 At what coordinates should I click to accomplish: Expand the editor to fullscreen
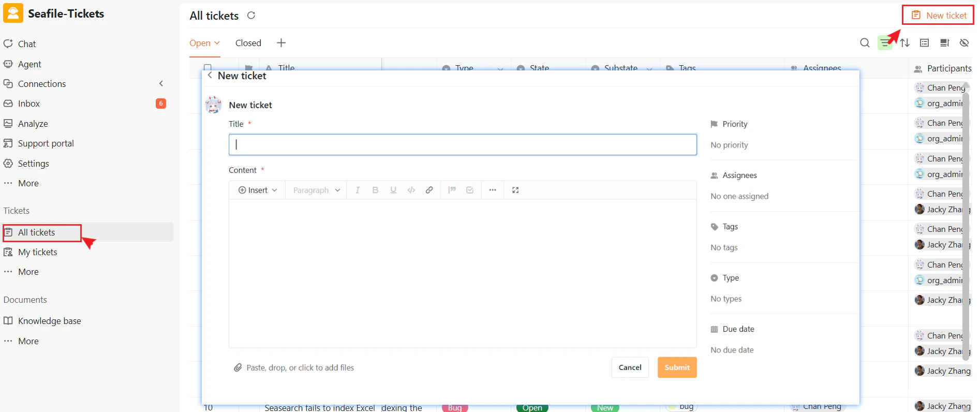(x=515, y=190)
